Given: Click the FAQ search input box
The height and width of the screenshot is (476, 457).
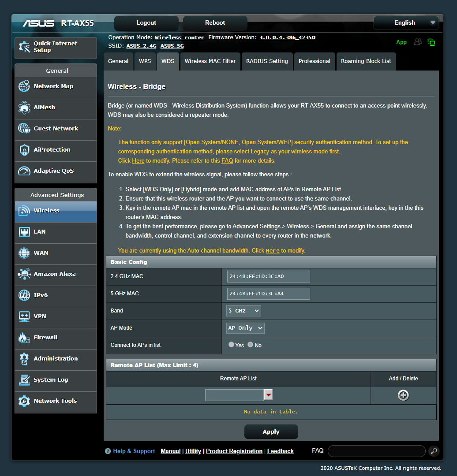Looking at the screenshot, I should click(x=376, y=451).
